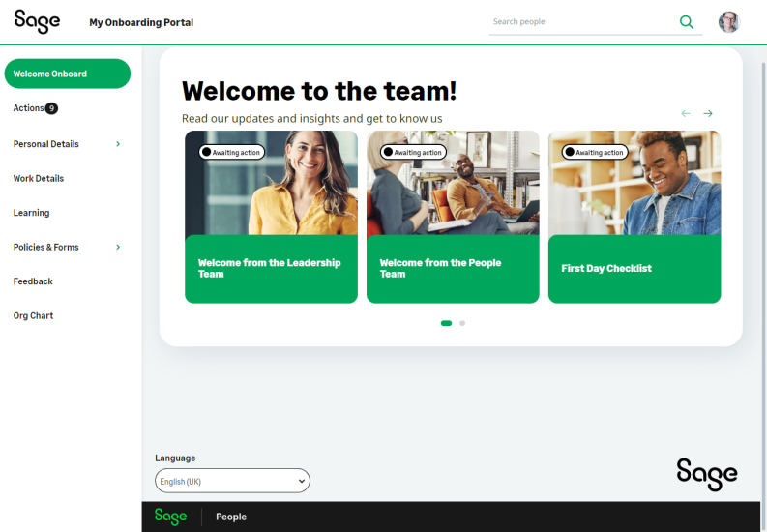767x532 pixels.
Task: Select the first carousel page dot
Action: click(x=446, y=323)
